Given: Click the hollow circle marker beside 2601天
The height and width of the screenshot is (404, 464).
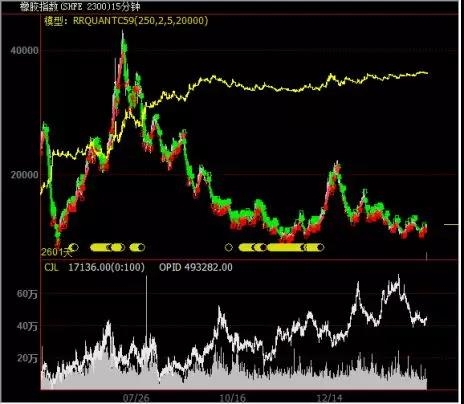Looking at the screenshot, I should pyautogui.click(x=74, y=247).
